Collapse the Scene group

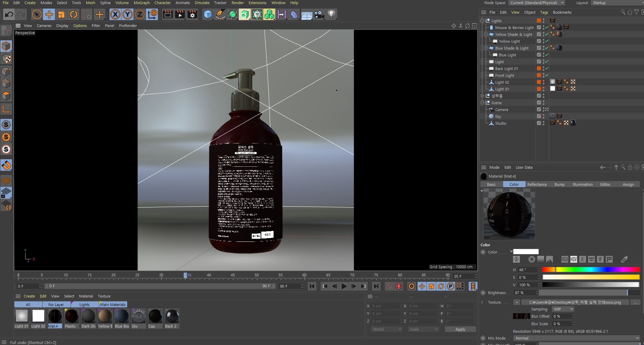(x=483, y=103)
